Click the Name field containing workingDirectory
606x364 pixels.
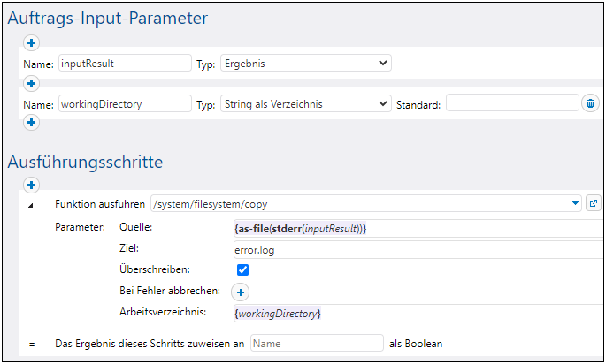coord(125,103)
